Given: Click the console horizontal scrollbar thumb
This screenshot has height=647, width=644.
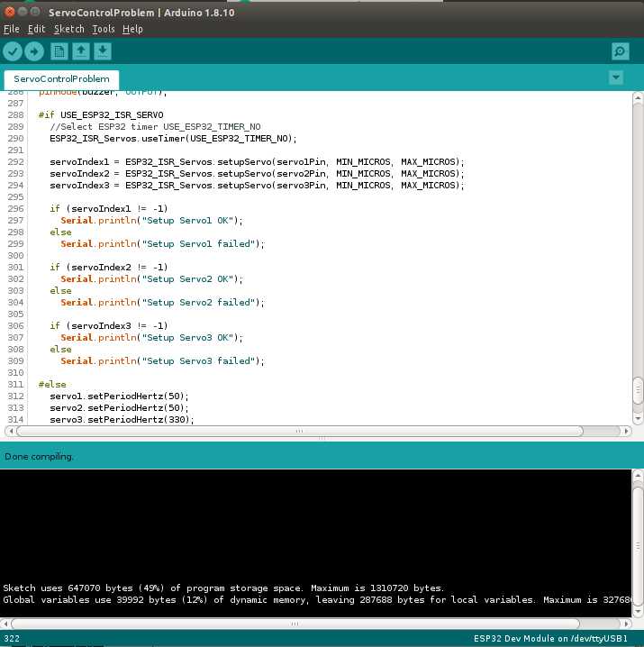Looking at the screenshot, I should (x=295, y=624).
